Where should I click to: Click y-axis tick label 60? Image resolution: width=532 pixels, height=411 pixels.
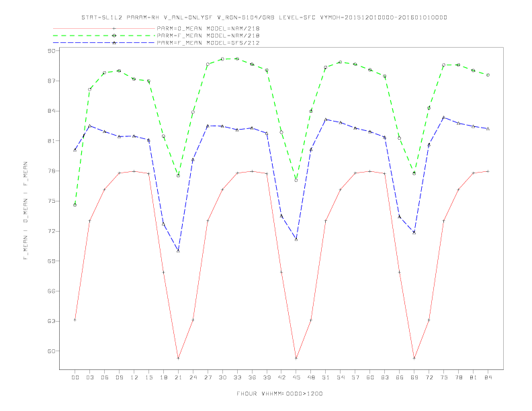pyautogui.click(x=52, y=351)
